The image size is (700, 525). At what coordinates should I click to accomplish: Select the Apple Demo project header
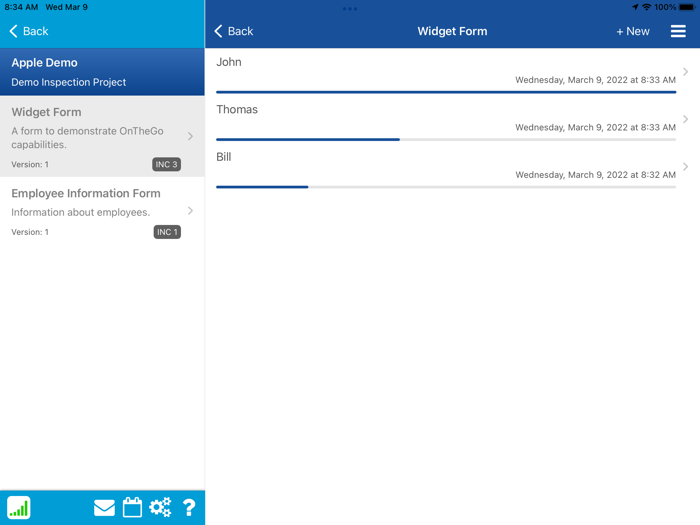click(102, 72)
